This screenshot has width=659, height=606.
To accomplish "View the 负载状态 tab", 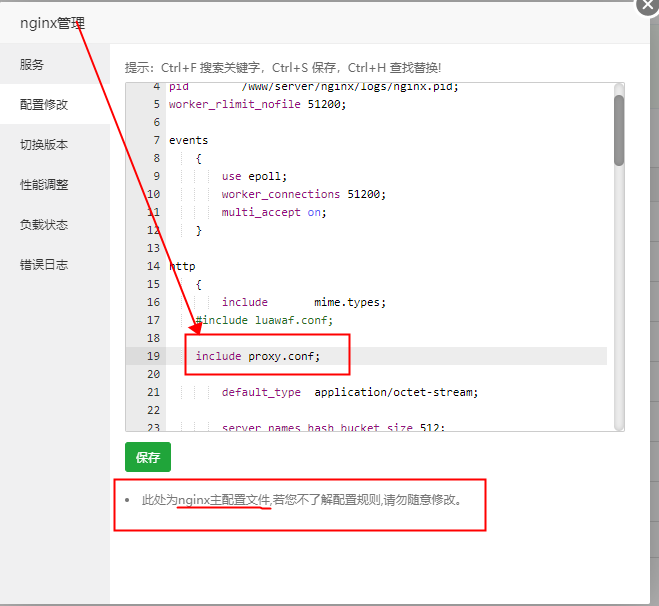I will tap(55, 224).
